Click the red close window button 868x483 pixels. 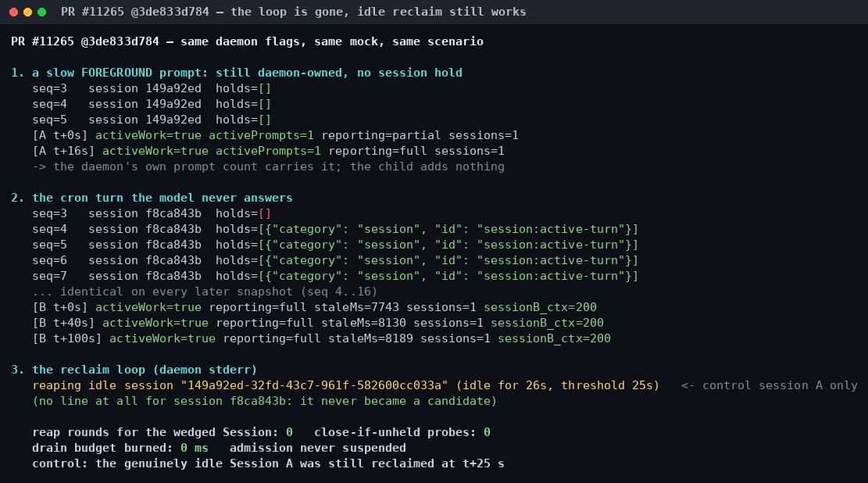coord(14,12)
